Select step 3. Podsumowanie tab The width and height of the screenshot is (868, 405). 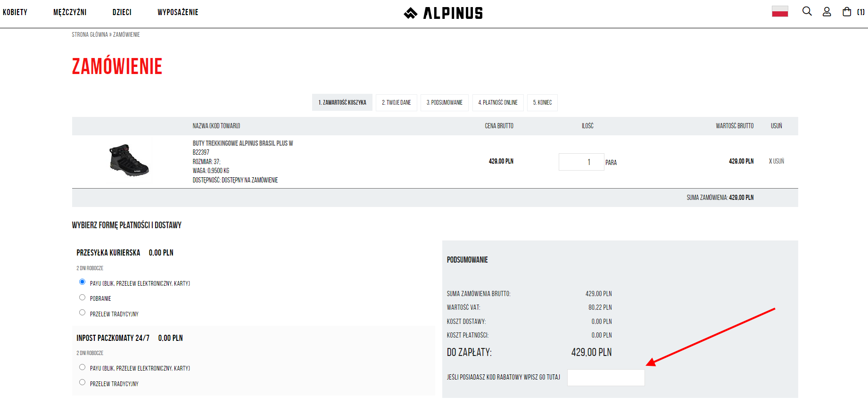click(445, 102)
